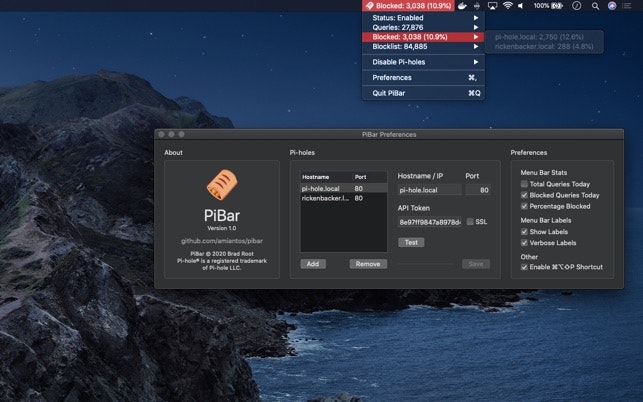
Task: Open Spotlight search magnifier
Action: click(595, 6)
